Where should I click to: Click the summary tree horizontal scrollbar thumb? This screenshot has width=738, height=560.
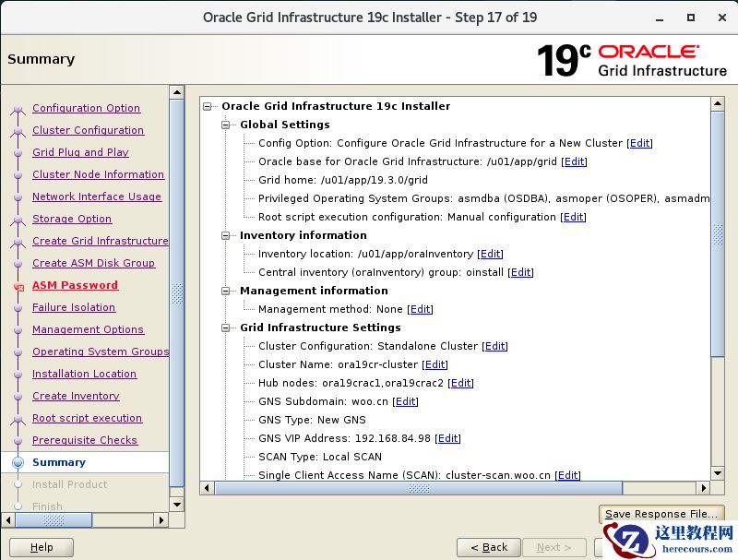pos(419,488)
